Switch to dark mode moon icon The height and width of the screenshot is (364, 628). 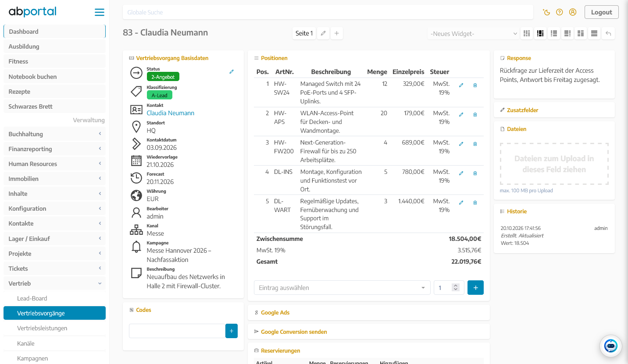tap(546, 12)
